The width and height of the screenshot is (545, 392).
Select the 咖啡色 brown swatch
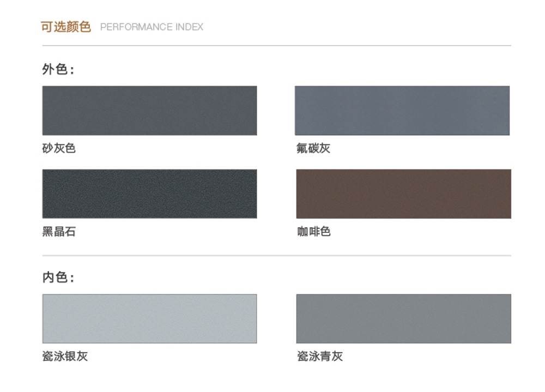[403, 194]
